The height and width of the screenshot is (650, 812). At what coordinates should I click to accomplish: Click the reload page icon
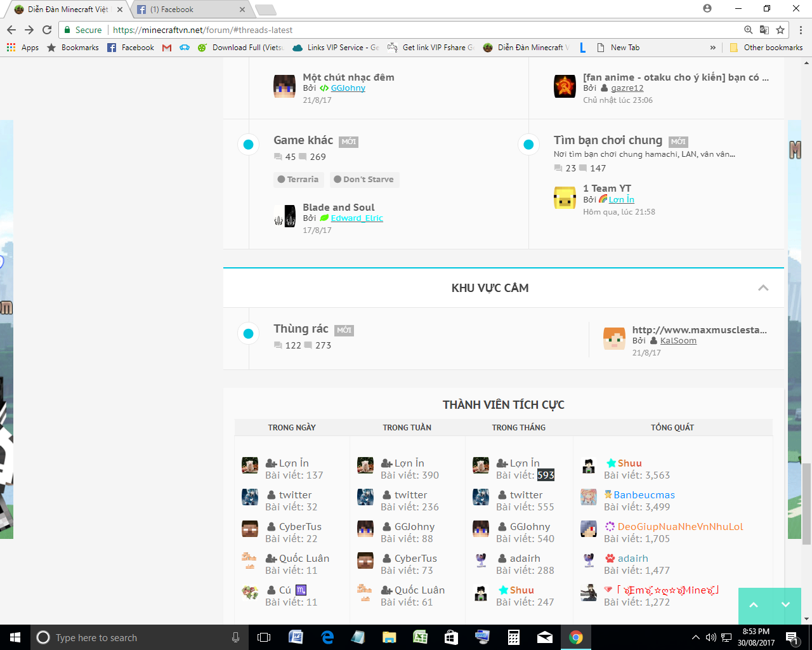tap(46, 29)
